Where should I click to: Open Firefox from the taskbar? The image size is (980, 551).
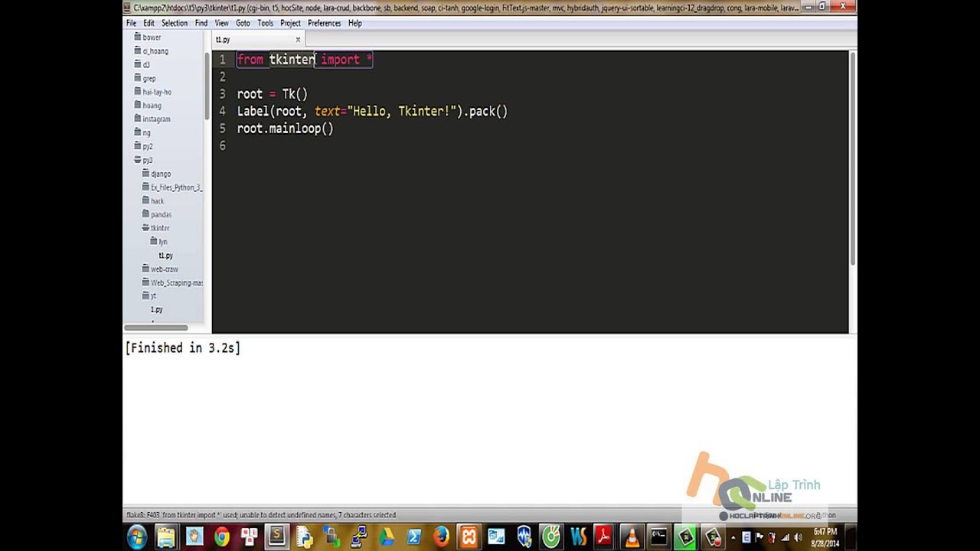click(x=441, y=536)
